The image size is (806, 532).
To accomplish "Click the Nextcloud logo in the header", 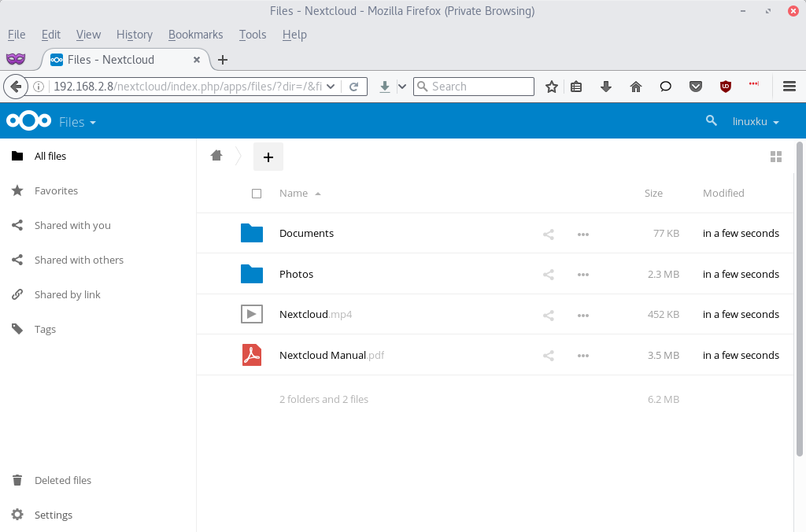I will pyautogui.click(x=29, y=120).
